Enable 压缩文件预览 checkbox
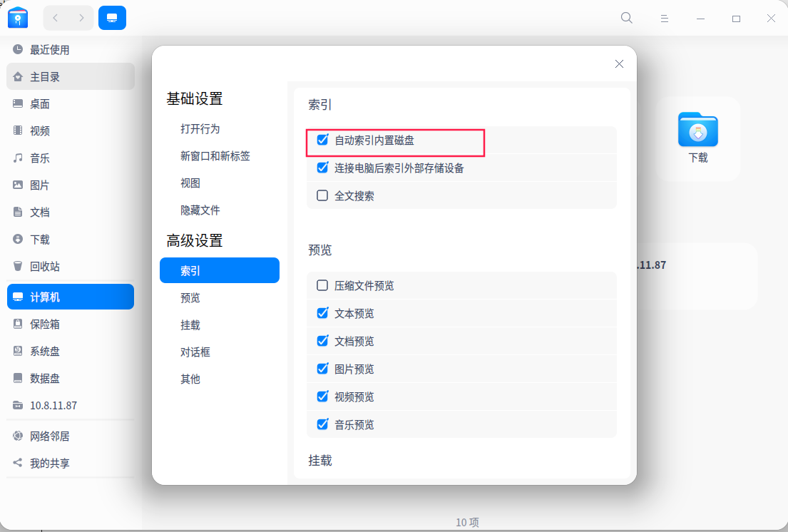The image size is (788, 532). [322, 285]
